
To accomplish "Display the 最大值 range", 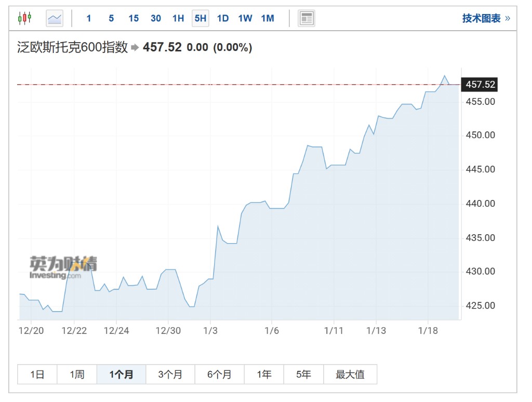I will click(x=350, y=374).
